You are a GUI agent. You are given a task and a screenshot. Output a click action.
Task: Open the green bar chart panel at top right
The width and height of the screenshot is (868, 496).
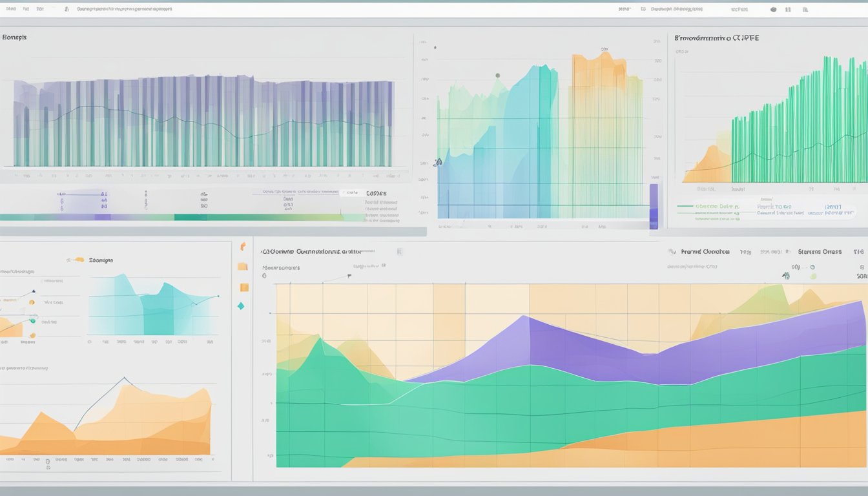(x=775, y=120)
